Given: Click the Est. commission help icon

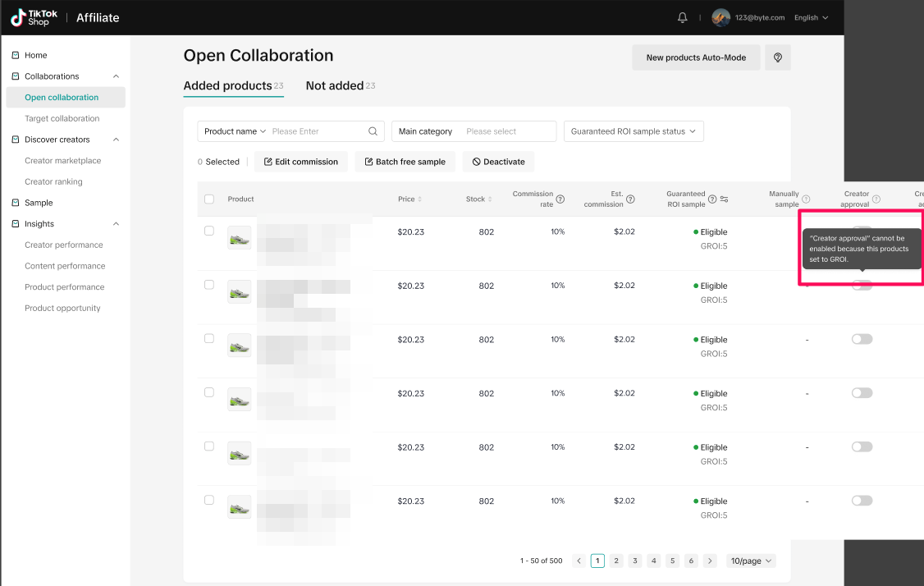Looking at the screenshot, I should [x=630, y=199].
